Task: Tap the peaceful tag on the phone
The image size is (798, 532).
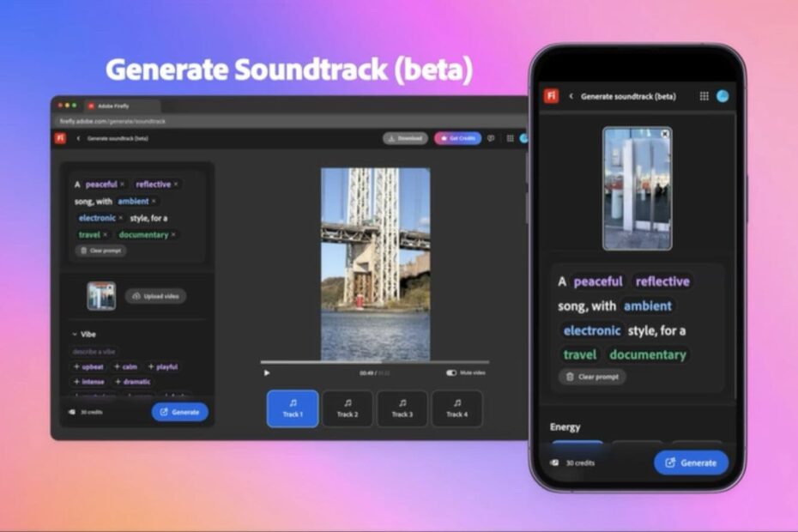Action: (x=598, y=281)
